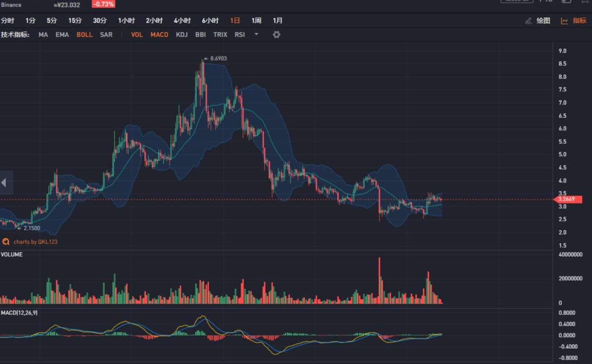Click the QKL123 logo icon

(x=6, y=242)
